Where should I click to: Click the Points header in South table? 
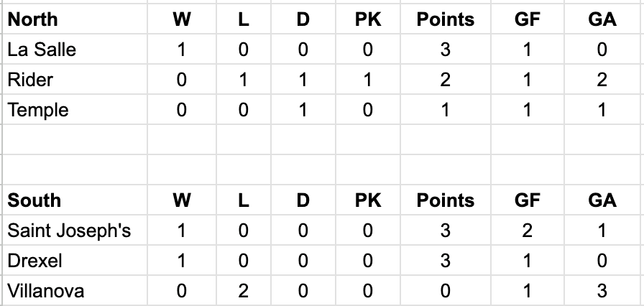point(445,200)
